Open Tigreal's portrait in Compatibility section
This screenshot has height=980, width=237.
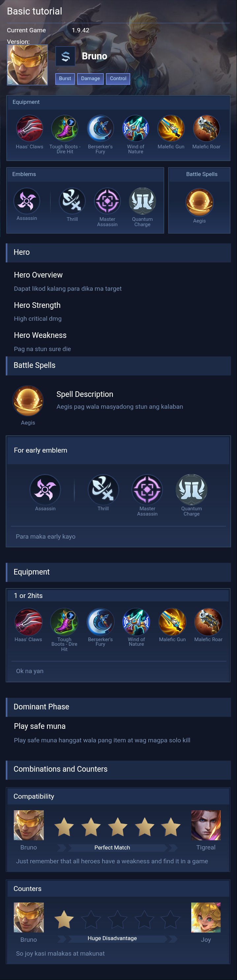205,825
